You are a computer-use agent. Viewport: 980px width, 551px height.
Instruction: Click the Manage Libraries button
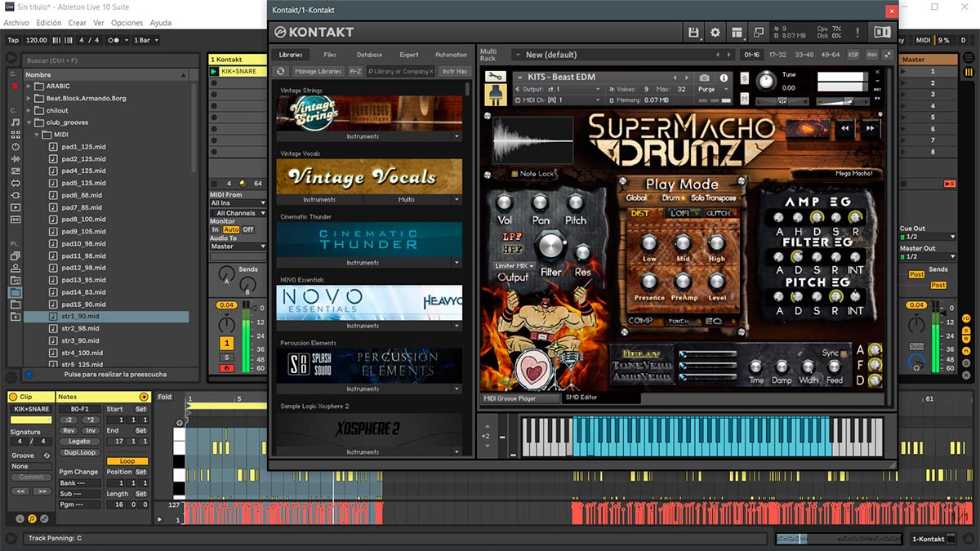(318, 72)
